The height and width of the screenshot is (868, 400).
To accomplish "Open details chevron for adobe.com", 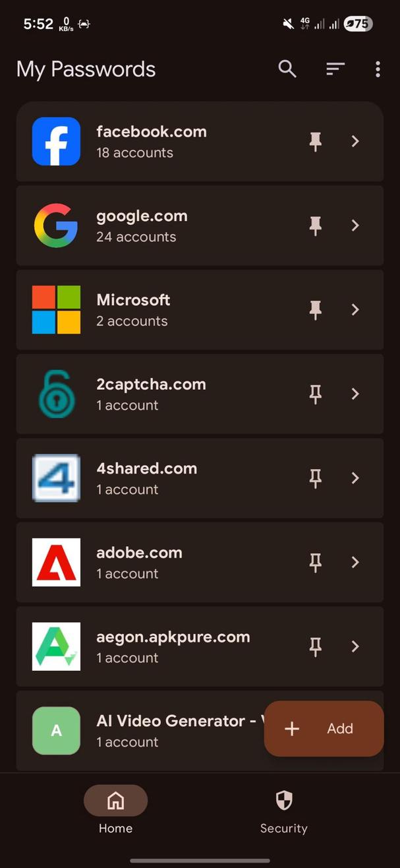I will point(355,562).
